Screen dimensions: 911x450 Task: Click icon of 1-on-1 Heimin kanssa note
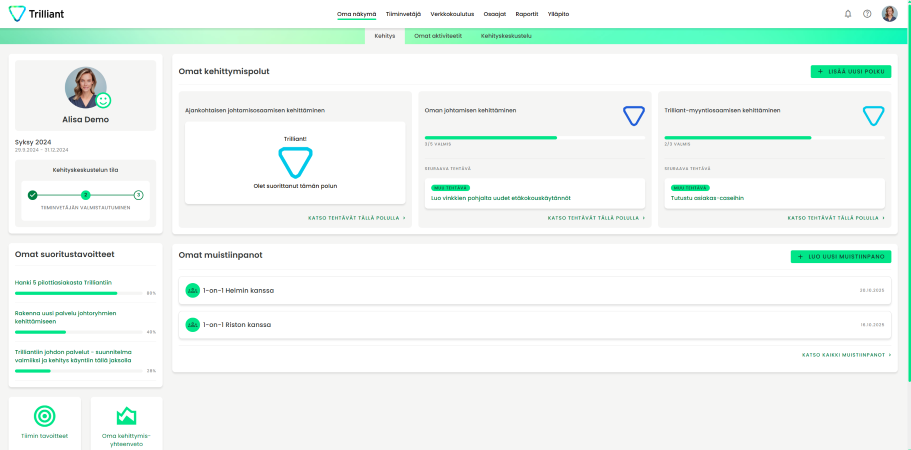pos(193,290)
